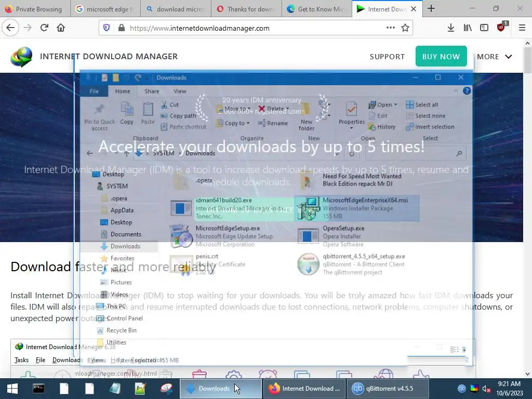
Task: Click Invert selection in ribbon
Action: click(430, 127)
